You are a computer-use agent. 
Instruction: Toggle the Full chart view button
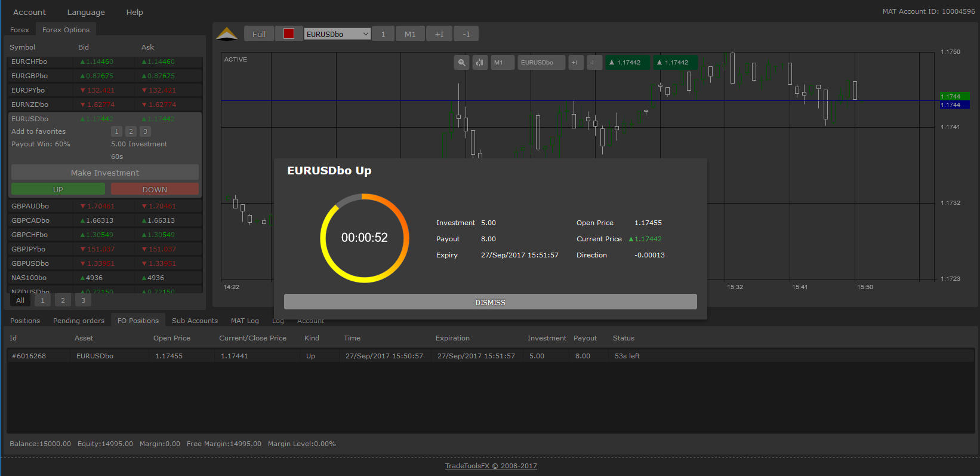click(258, 34)
